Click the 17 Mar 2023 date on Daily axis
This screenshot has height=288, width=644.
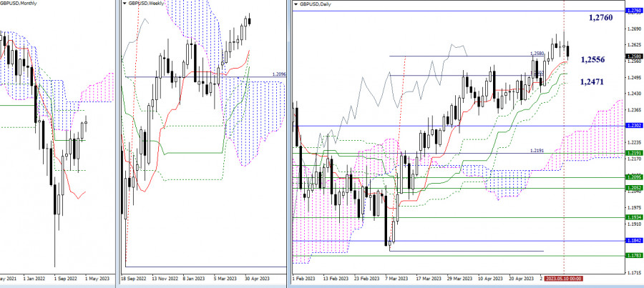(429, 279)
